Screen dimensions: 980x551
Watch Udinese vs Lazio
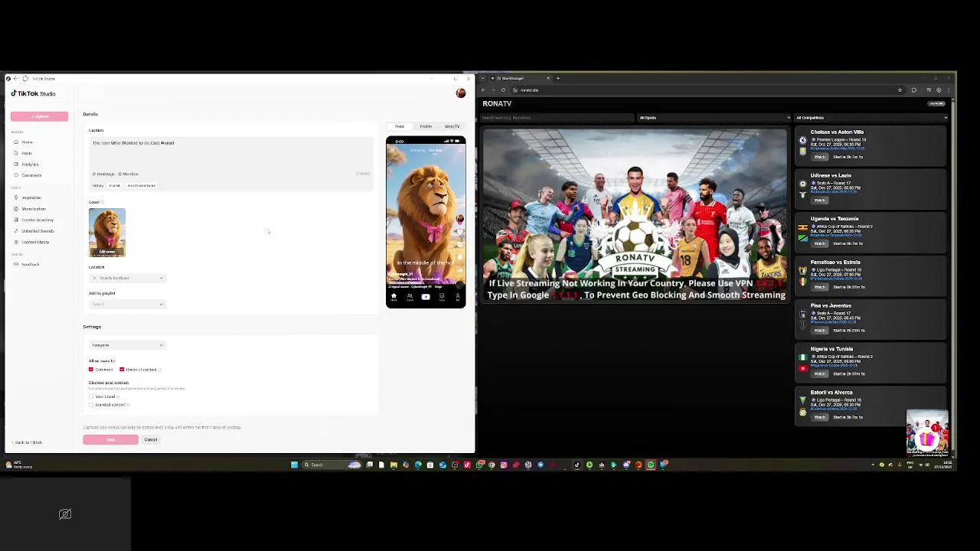(820, 201)
